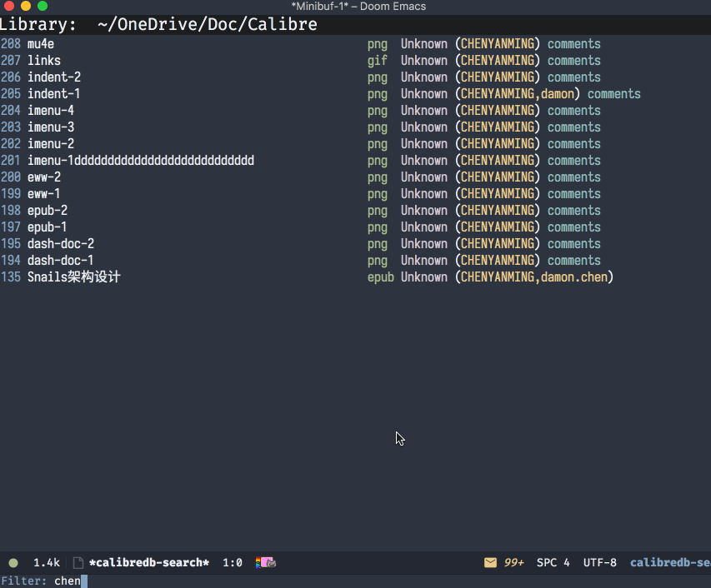Click the gif format tag on links entry
Image resolution: width=711 pixels, height=588 pixels.
[x=377, y=60]
